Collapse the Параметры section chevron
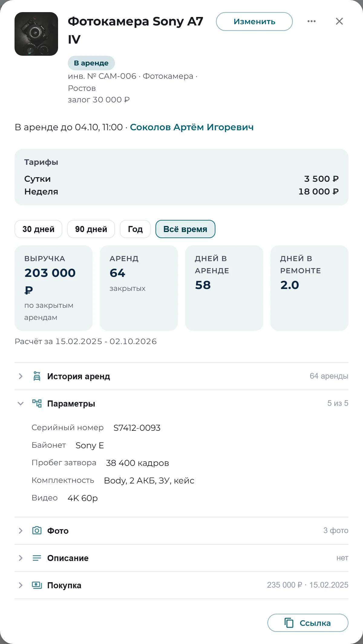Screen dimensions: 363x644 [x=21, y=403]
